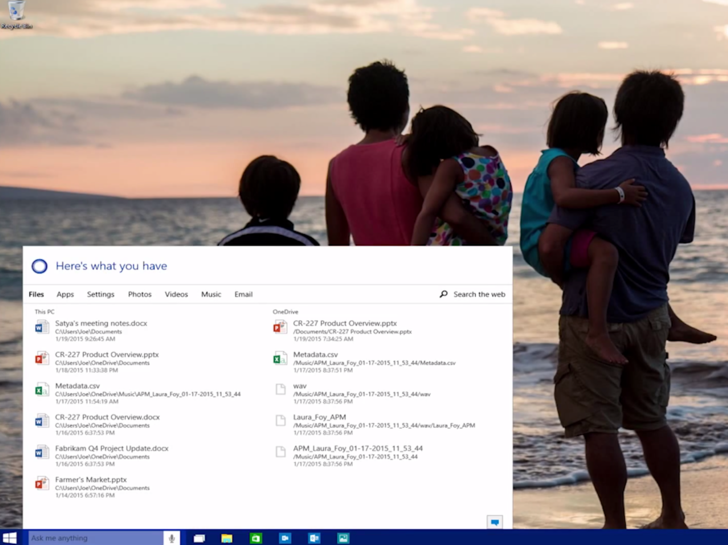Open Recycle Bin on the desktop

[16, 13]
